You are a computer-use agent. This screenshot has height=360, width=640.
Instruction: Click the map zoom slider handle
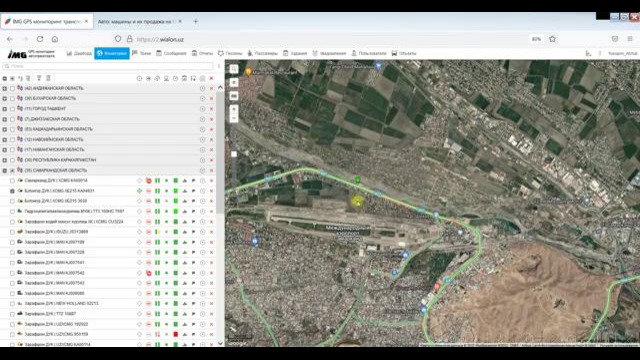pyautogui.click(x=234, y=154)
